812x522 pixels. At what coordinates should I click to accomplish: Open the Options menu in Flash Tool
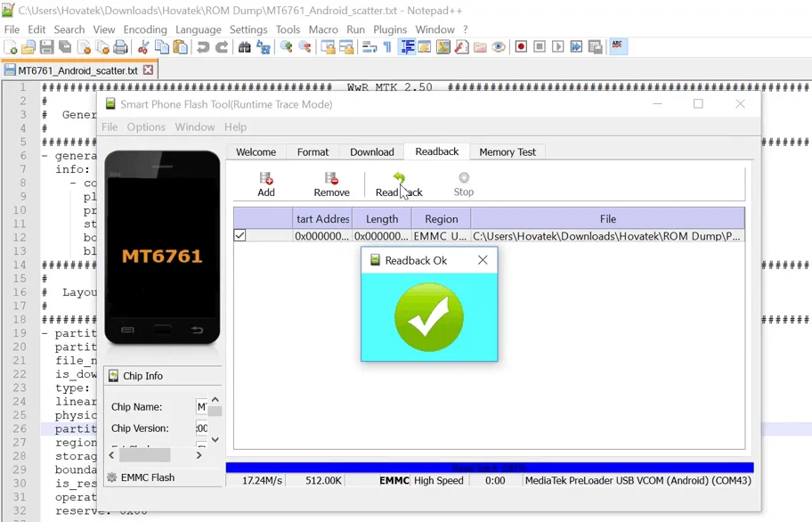146,127
